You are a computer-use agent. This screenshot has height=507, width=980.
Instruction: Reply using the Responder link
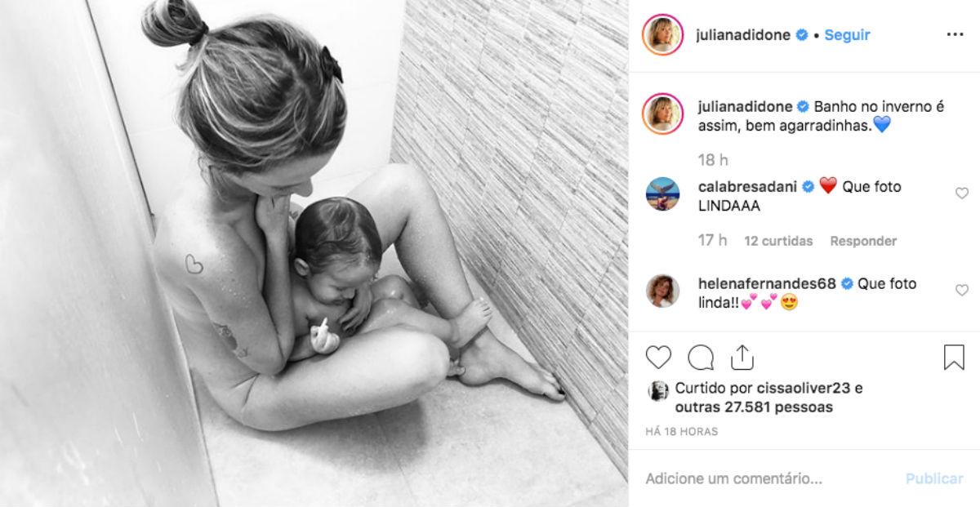tap(863, 241)
